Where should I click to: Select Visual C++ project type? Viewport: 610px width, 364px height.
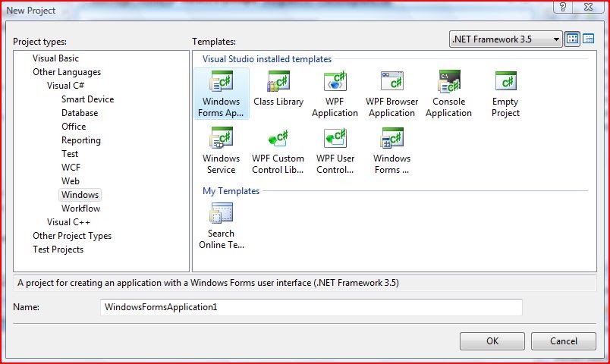pos(68,222)
